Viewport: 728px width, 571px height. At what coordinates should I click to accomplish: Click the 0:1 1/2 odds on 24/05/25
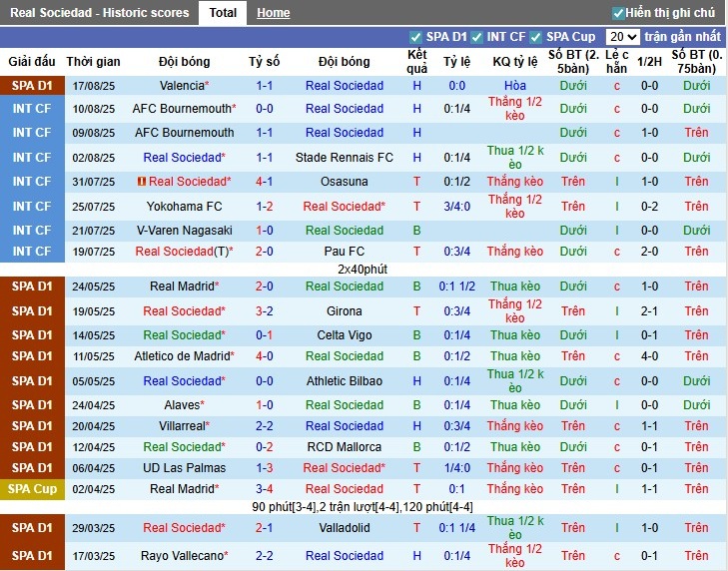[456, 286]
